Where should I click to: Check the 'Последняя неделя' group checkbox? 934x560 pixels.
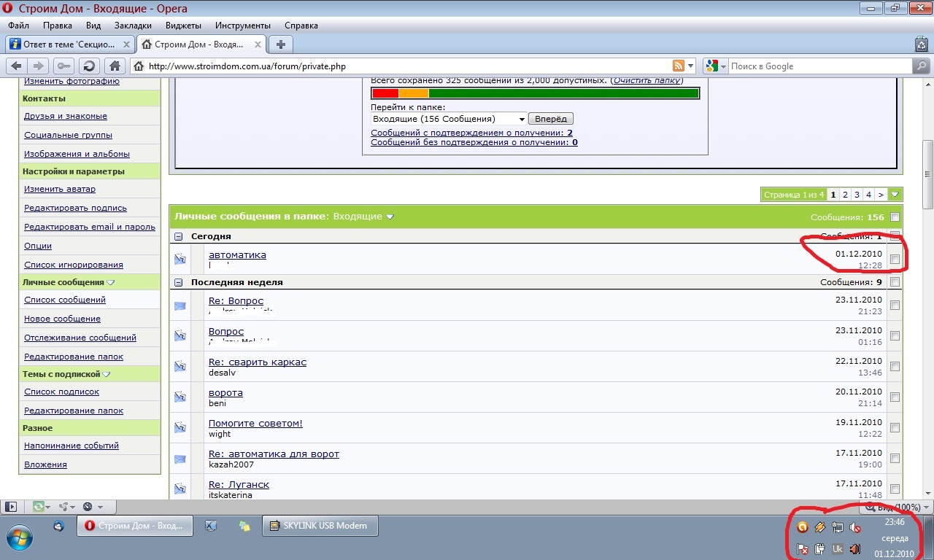point(895,282)
